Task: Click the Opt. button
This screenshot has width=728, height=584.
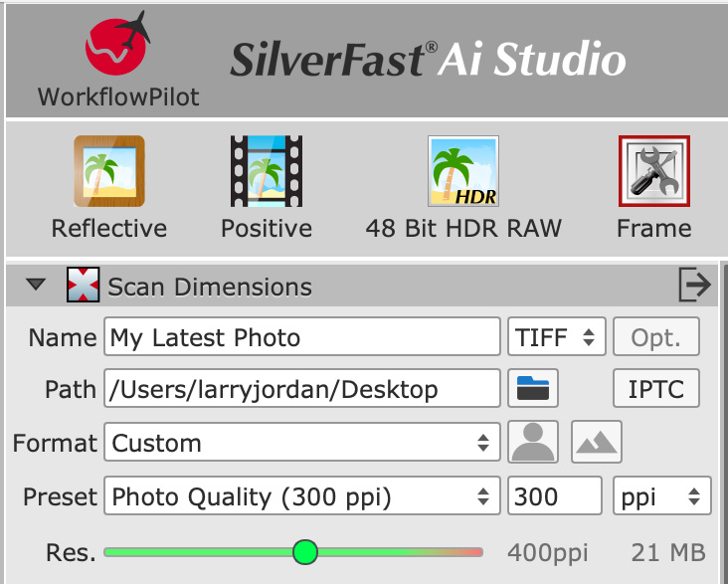Action: (x=656, y=337)
